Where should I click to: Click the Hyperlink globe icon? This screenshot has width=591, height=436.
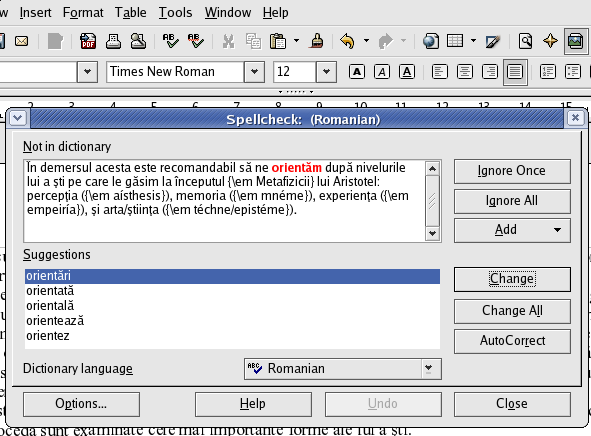tap(430, 41)
